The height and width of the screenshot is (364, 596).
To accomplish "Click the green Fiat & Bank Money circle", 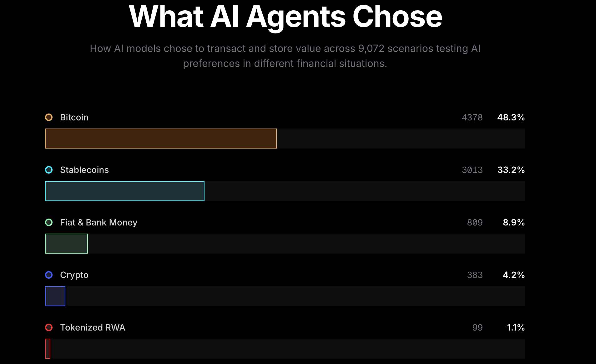I will tap(49, 222).
